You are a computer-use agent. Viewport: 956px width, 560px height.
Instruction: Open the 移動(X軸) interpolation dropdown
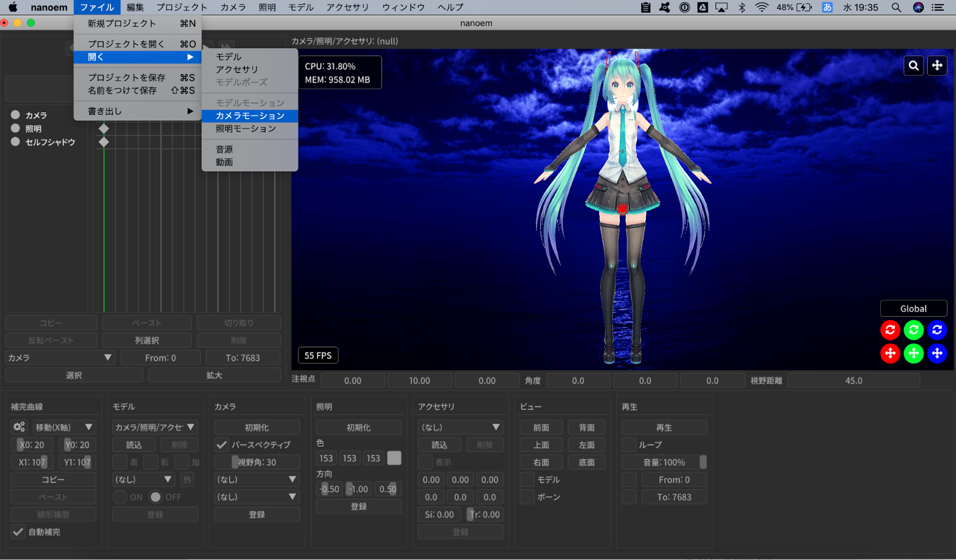[64, 427]
